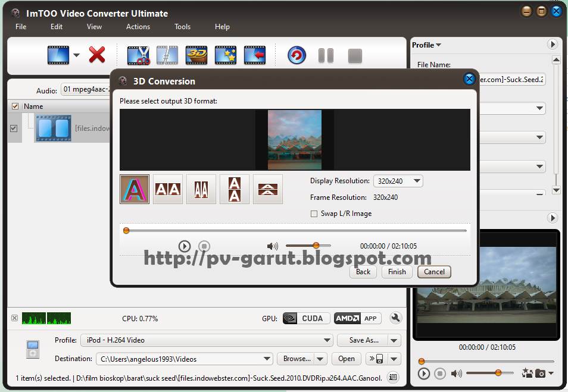This screenshot has width=568, height=392.
Task: Click the Finish button
Action: pyautogui.click(x=397, y=272)
